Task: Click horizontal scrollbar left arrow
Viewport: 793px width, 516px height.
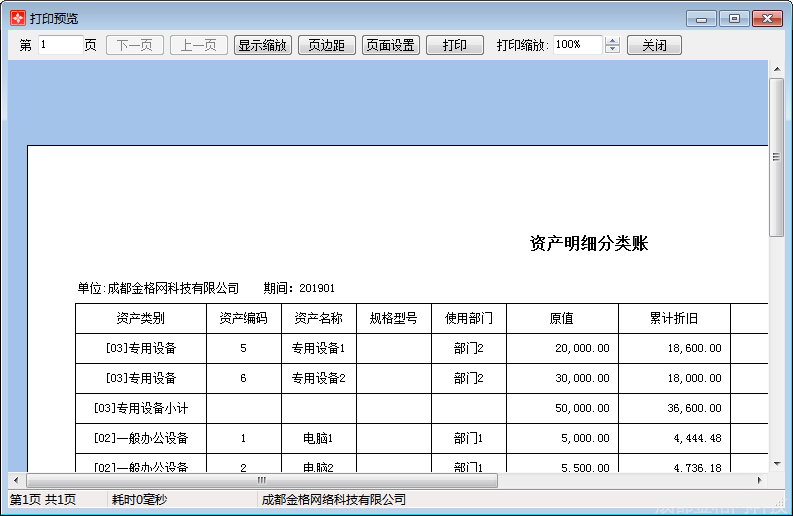Action: pyautogui.click(x=16, y=480)
